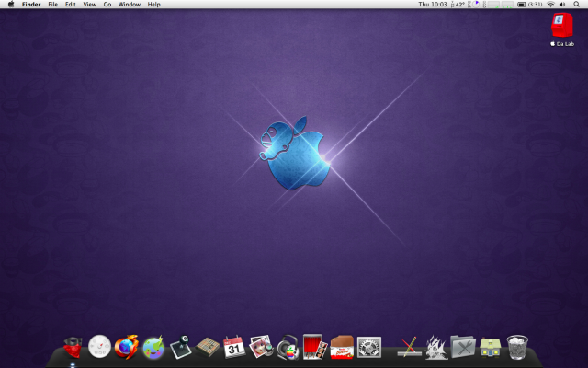Open the full wire Trash can in Dock

coord(517,347)
